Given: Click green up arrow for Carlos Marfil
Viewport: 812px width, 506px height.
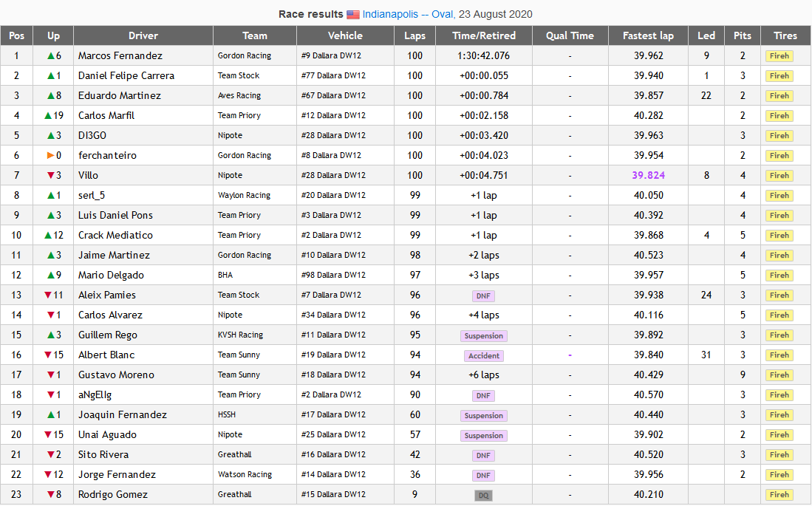Looking at the screenshot, I should [47, 115].
